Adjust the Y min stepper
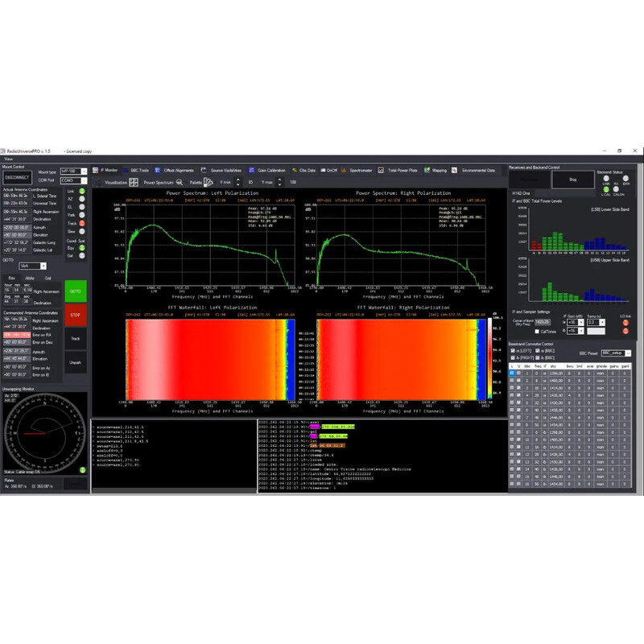 [x=237, y=182]
